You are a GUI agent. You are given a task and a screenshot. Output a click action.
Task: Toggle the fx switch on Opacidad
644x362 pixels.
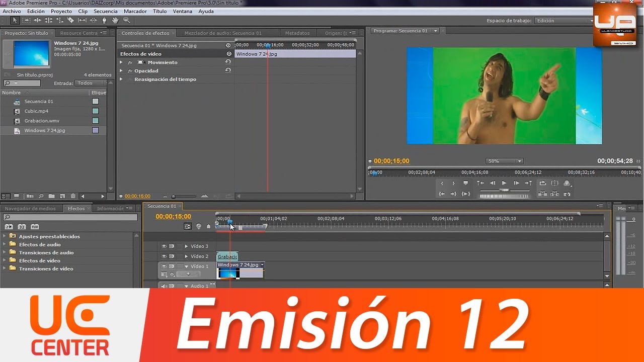click(x=130, y=71)
